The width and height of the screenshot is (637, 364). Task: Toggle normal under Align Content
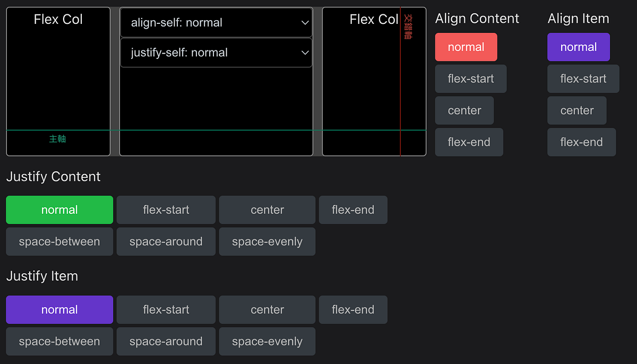point(466,47)
